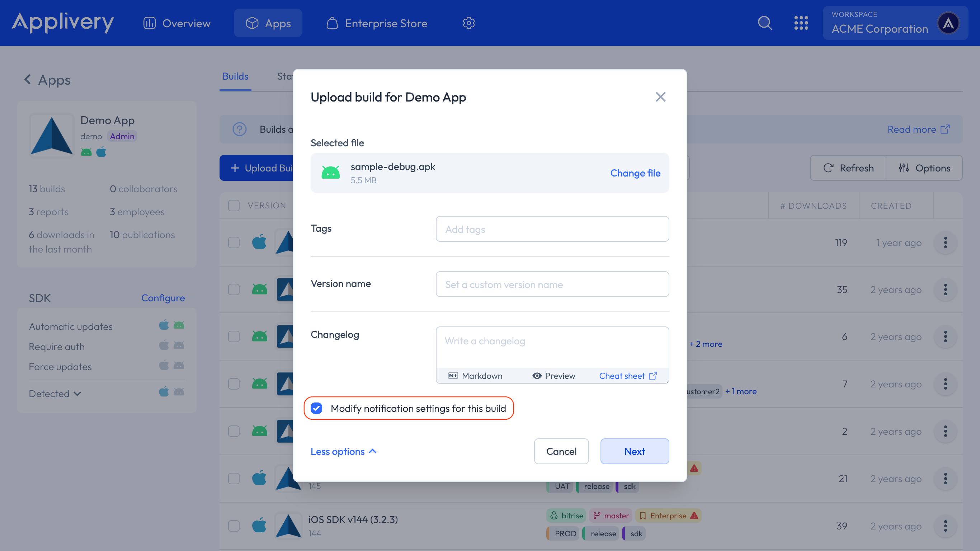980x551 pixels.
Task: Expand the Detected section in SDK panel
Action: 55,394
